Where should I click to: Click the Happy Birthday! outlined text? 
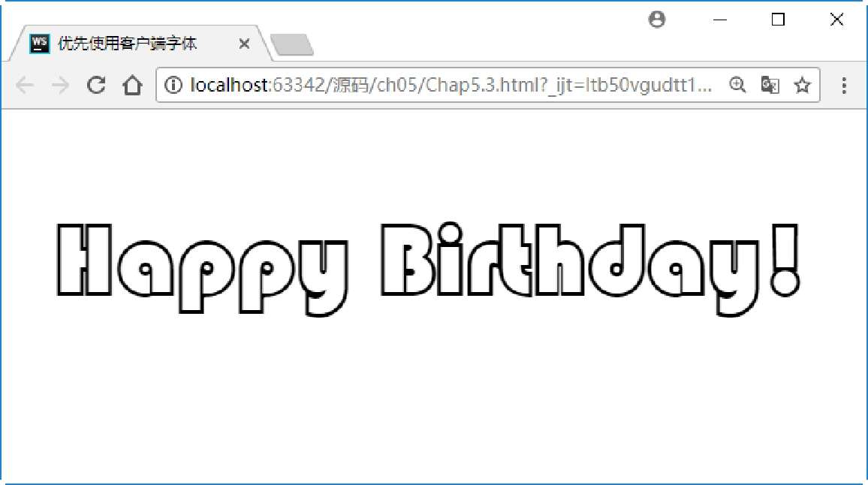click(429, 269)
